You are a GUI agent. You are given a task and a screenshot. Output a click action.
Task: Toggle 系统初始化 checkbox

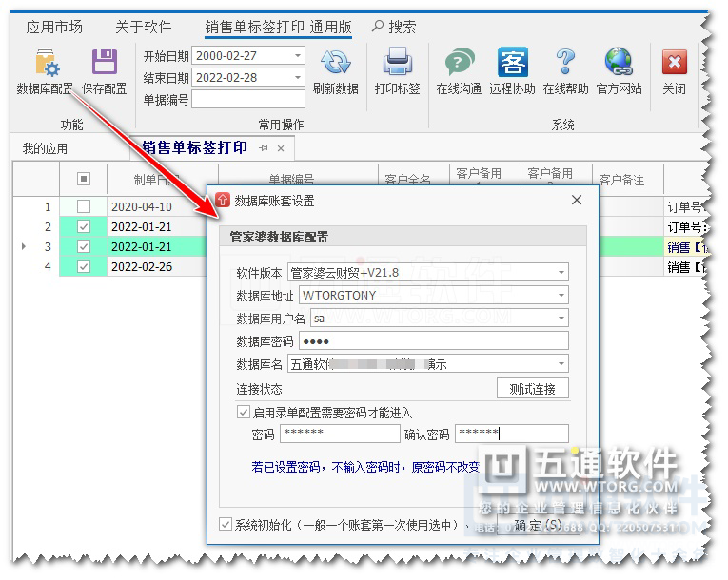(x=226, y=524)
